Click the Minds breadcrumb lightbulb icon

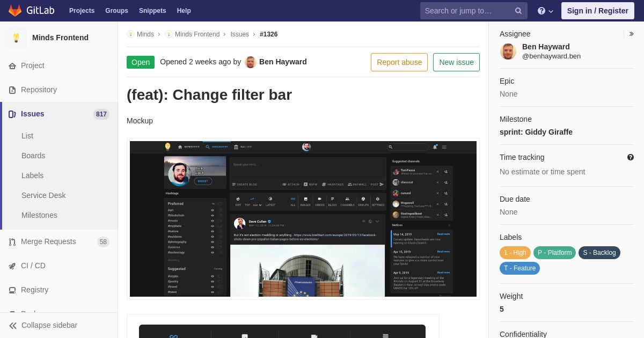pos(130,34)
